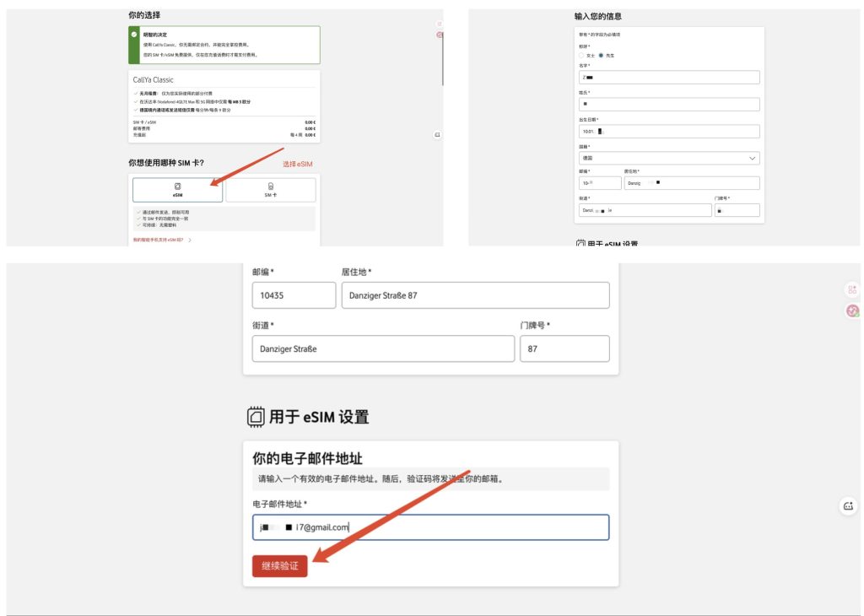Click the 名字 name field

click(667, 78)
